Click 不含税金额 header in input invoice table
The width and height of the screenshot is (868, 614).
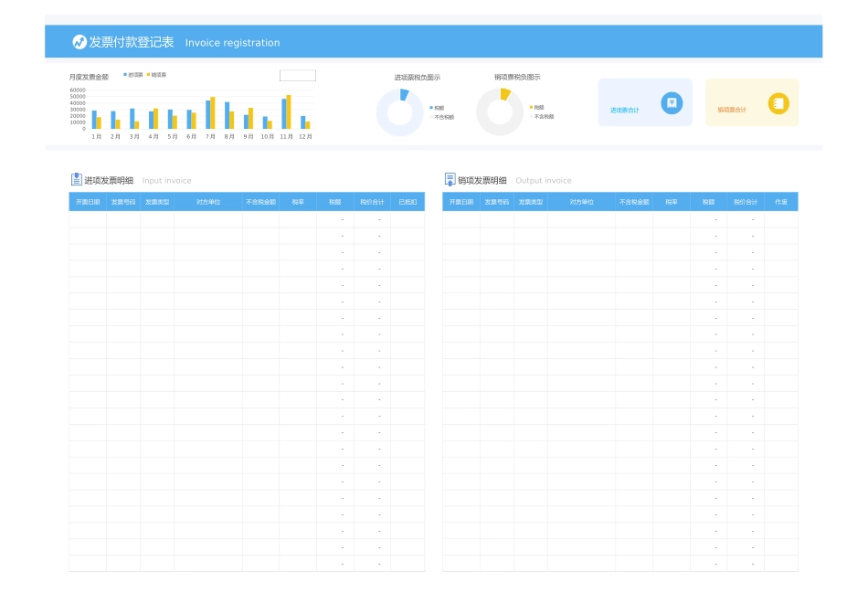[x=260, y=202]
